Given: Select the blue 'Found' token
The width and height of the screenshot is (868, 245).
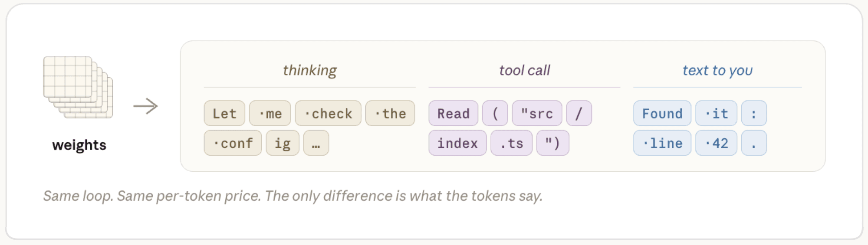Looking at the screenshot, I should coord(662,114).
